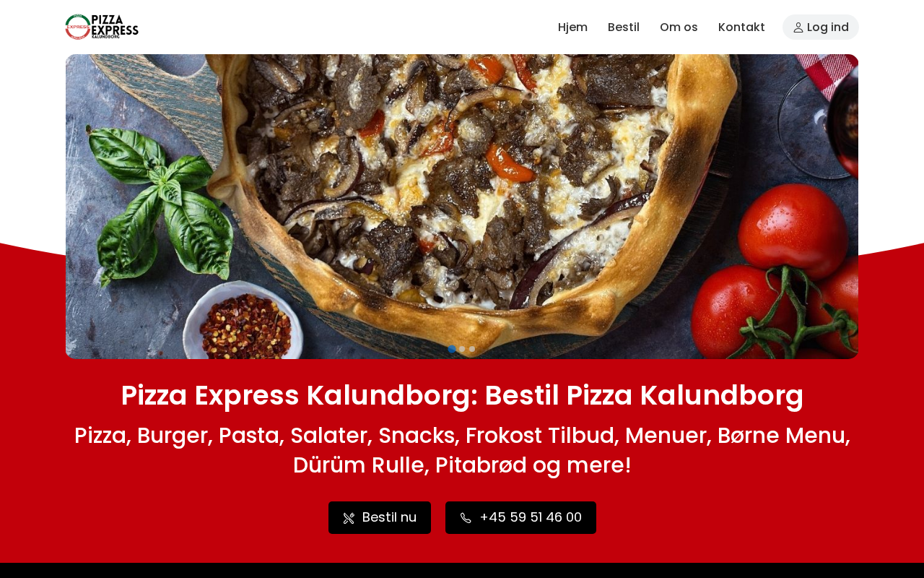Click the black bar at page bottom
Image resolution: width=924 pixels, height=578 pixels.
(462, 571)
